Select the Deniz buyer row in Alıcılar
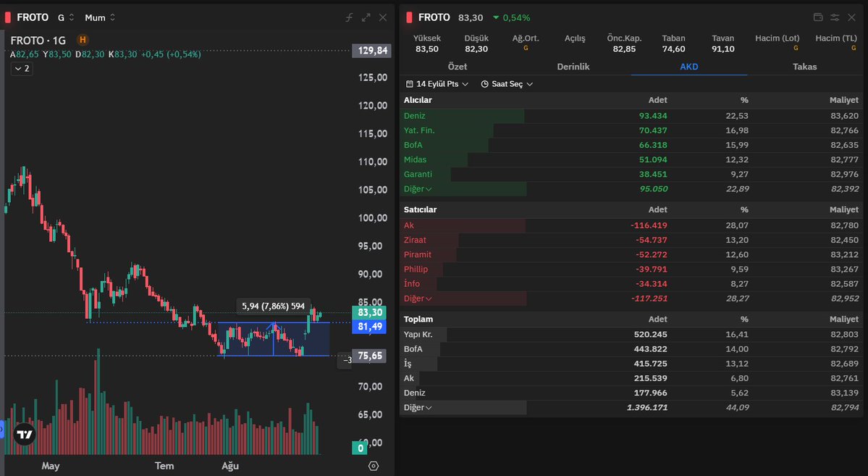Screen dimensions: 868x476 [631, 116]
